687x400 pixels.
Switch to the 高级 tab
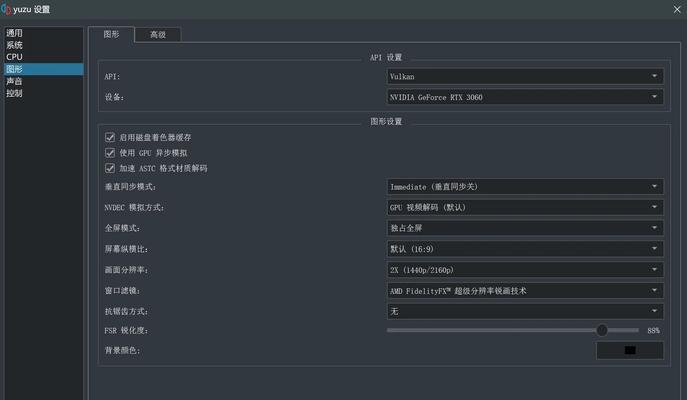tap(158, 35)
